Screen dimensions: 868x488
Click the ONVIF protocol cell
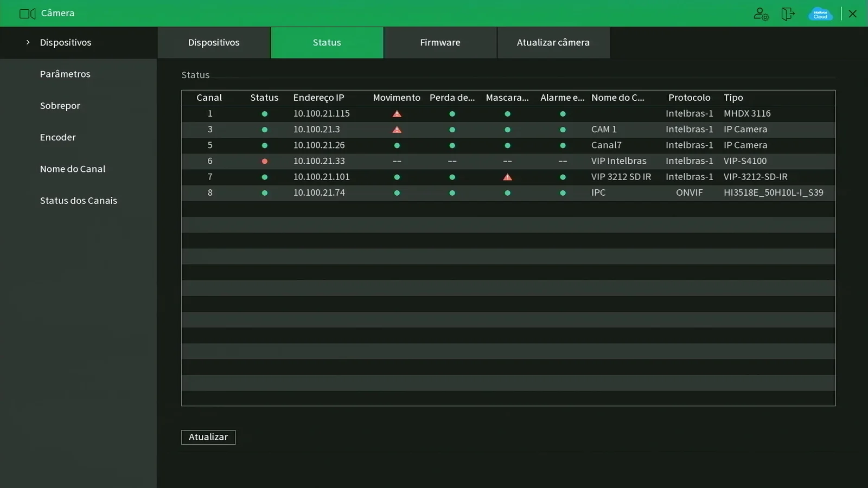[690, 192]
